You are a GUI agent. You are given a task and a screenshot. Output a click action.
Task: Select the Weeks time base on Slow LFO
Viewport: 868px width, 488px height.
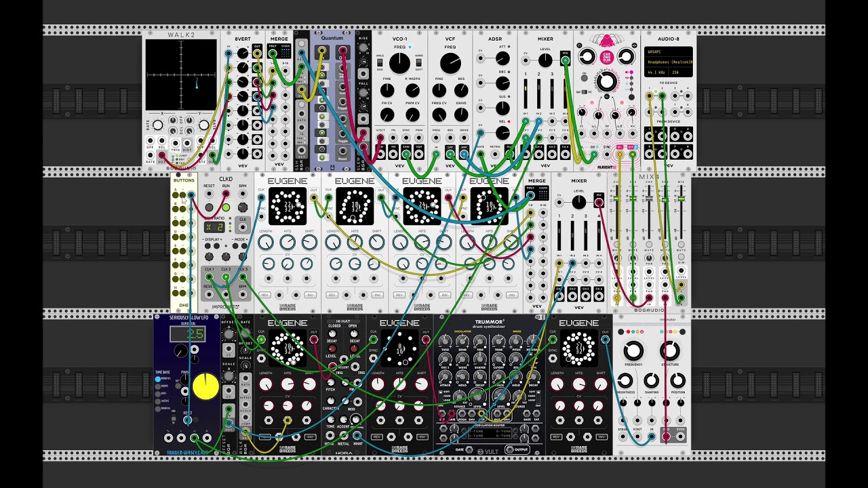tap(159, 401)
